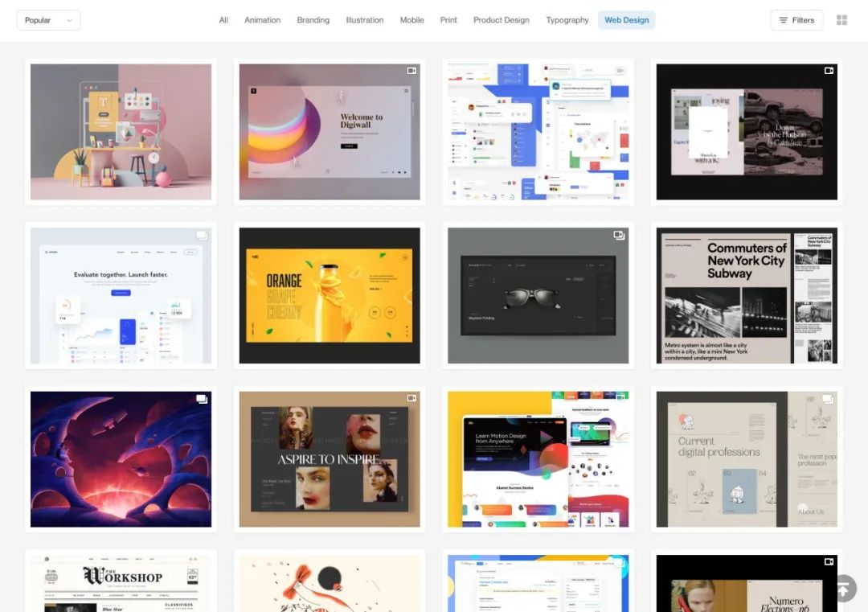This screenshot has height=612, width=868.
Task: Select the All category tab
Action: coord(223,20)
